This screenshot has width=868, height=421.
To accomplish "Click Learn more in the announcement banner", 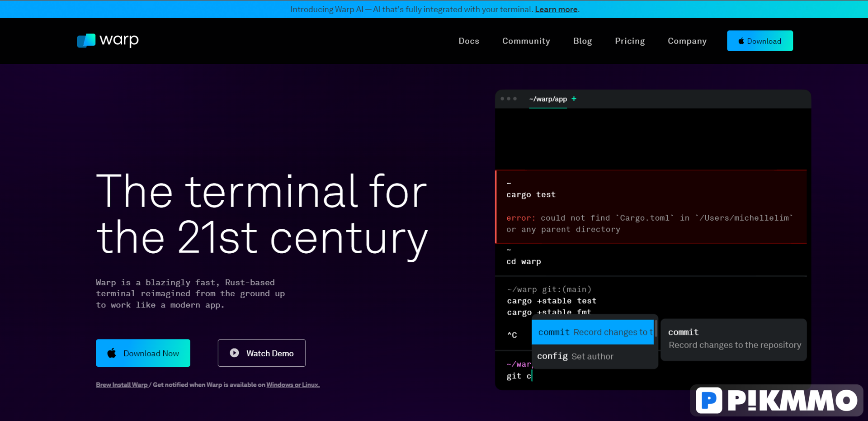I will [x=556, y=9].
